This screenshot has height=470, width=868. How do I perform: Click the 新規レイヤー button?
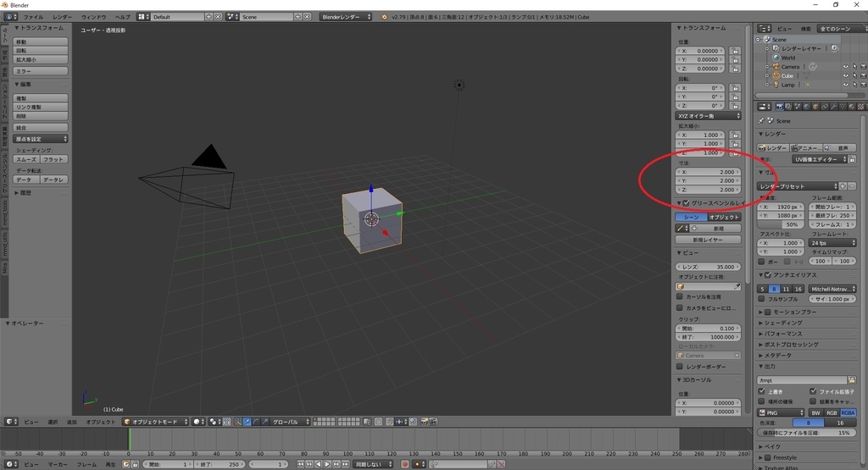pyautogui.click(x=708, y=240)
